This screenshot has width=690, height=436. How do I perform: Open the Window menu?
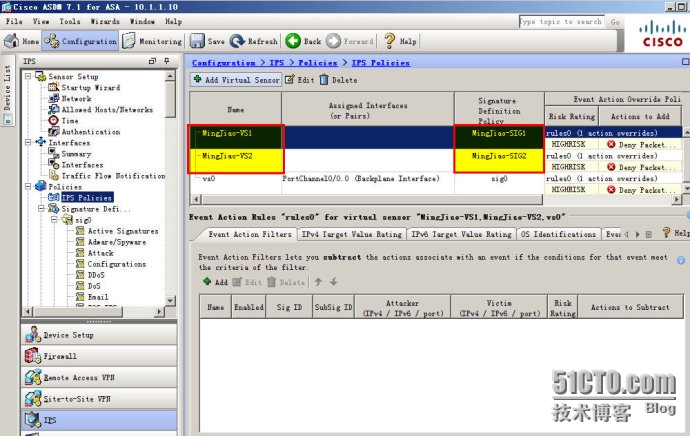(142, 21)
